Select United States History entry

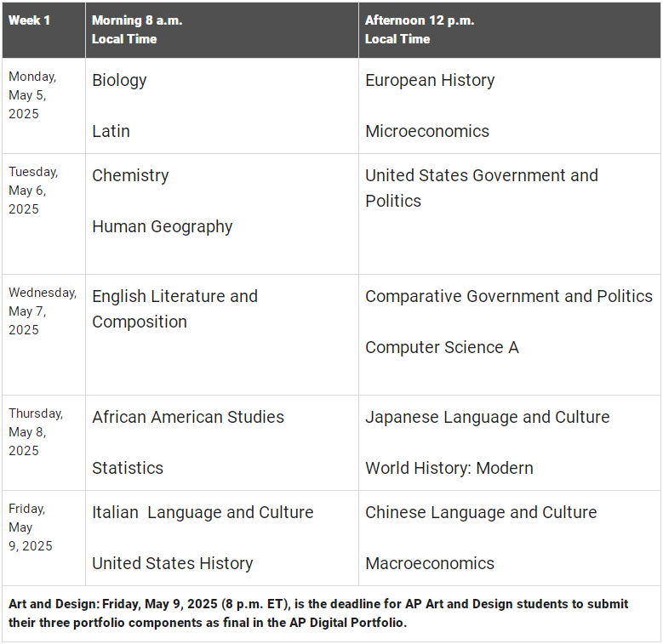tap(173, 564)
